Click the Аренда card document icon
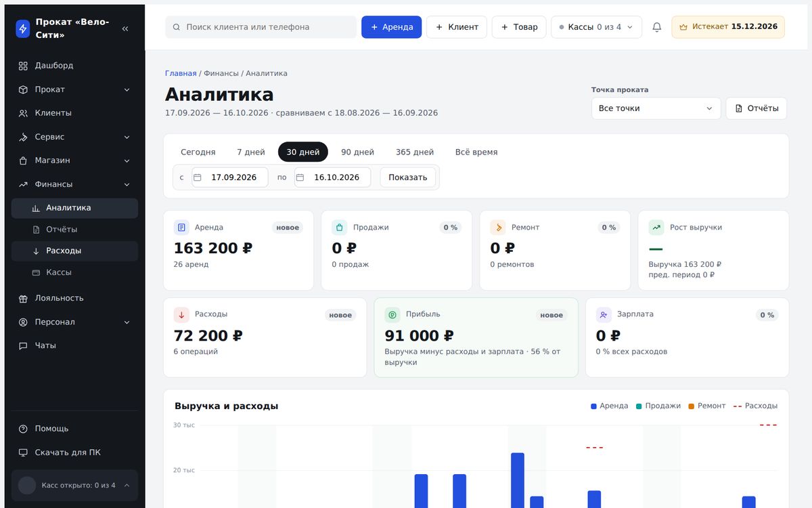The height and width of the screenshot is (508, 812). [181, 228]
